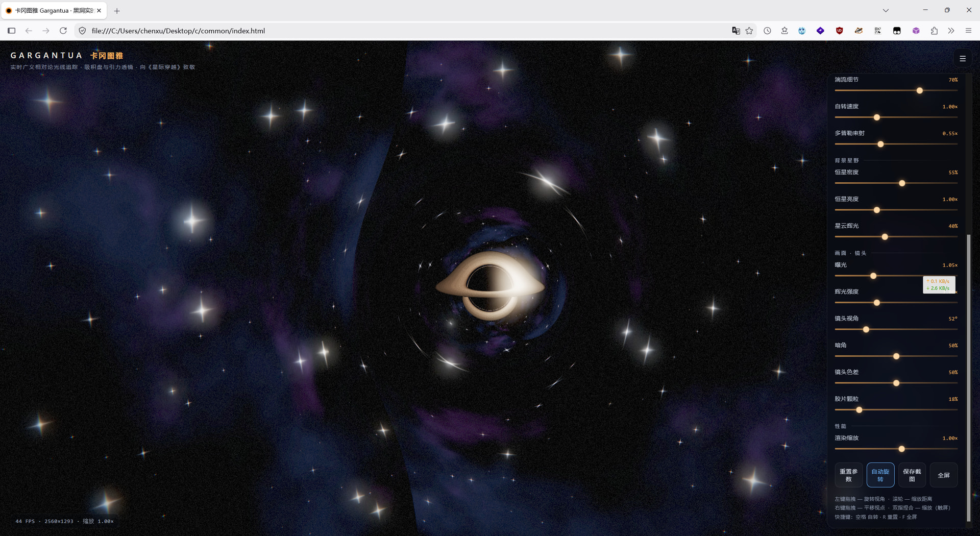Click 保存截图 save screenshot button

pyautogui.click(x=912, y=475)
